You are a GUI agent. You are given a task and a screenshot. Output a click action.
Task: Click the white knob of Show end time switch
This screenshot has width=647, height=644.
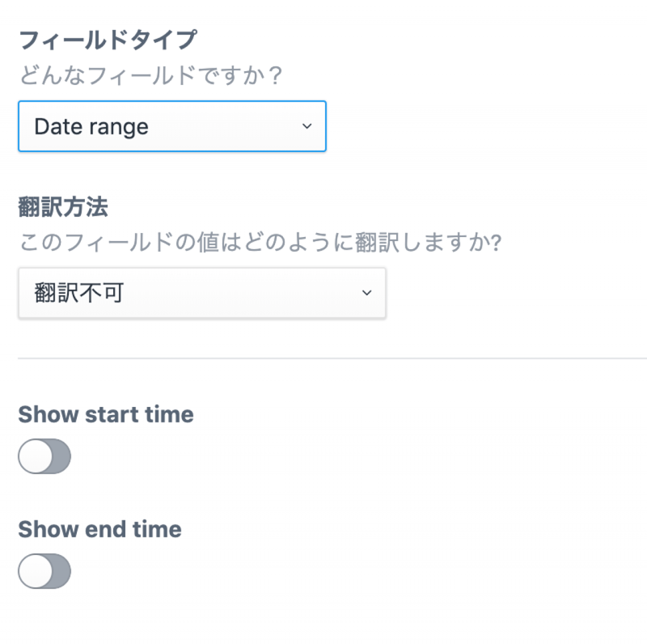coord(35,572)
